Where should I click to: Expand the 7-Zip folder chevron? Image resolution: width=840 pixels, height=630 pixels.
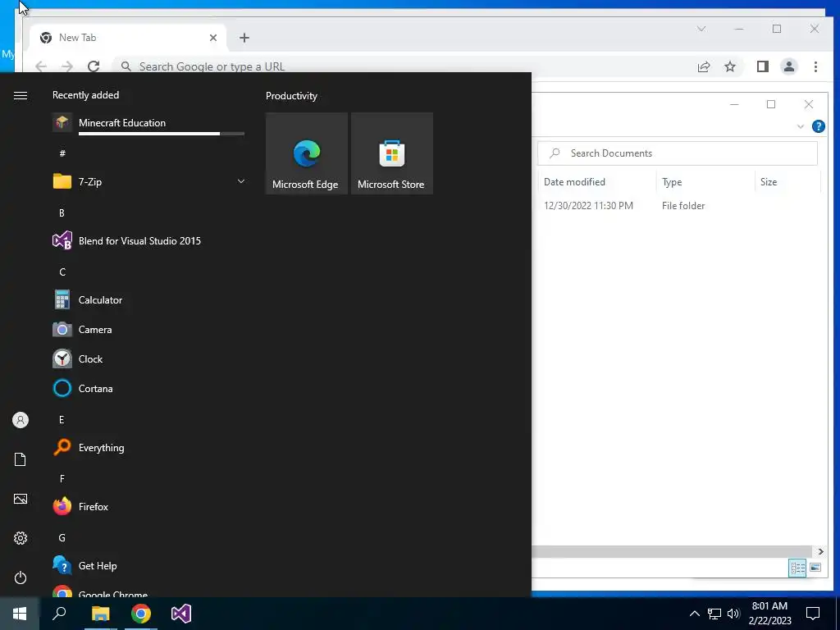pyautogui.click(x=241, y=181)
